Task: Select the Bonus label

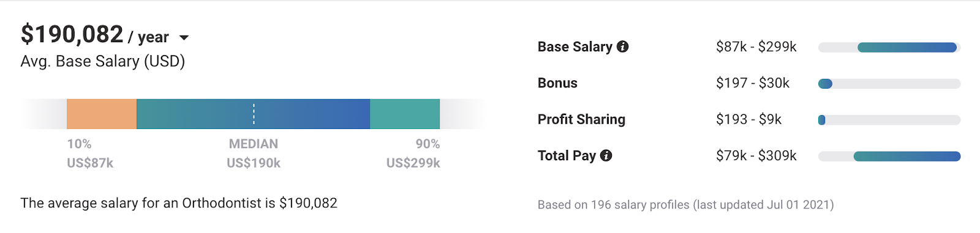Action: coord(557,83)
